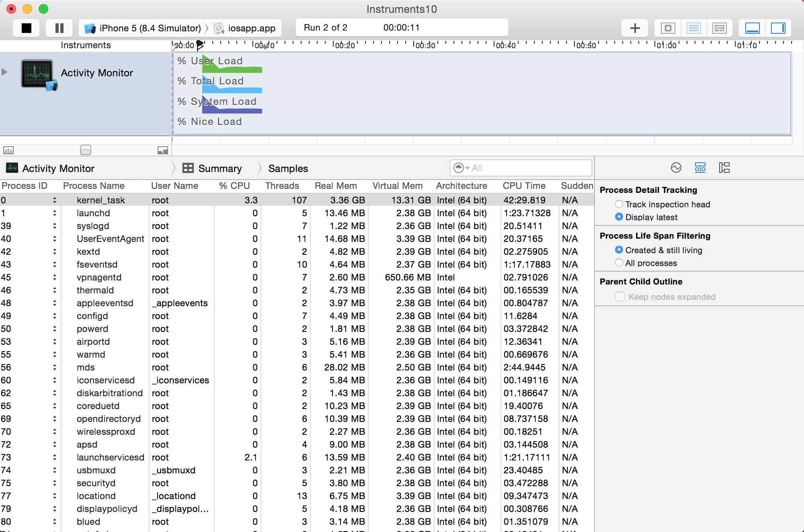Screen dimensions: 804x532
Task: Expand the Activity Monitor instrument track
Action: [5, 72]
